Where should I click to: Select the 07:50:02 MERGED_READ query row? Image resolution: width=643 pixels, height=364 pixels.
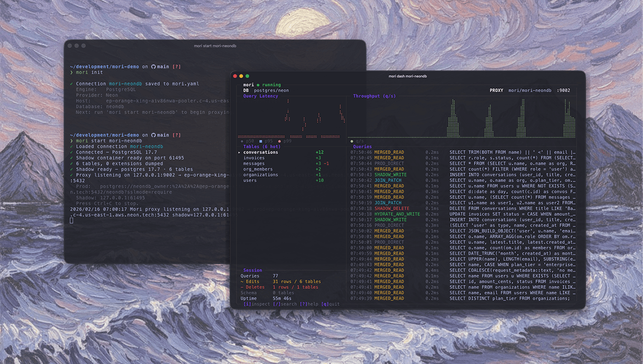[463, 231]
